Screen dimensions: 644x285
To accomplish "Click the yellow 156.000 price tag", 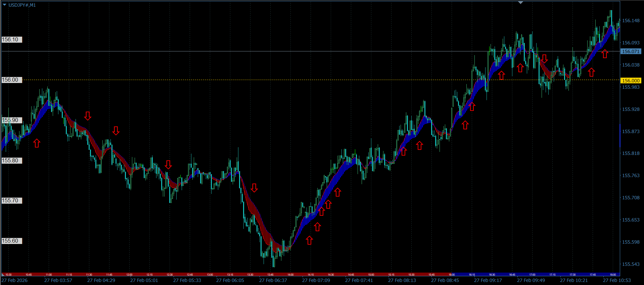I will (631, 80).
